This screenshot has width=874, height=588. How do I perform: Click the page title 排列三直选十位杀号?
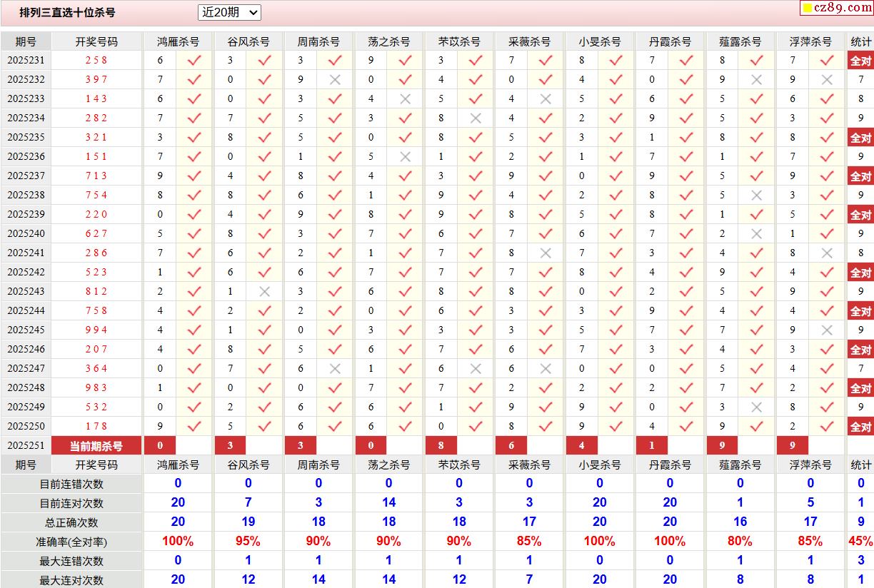(67, 13)
